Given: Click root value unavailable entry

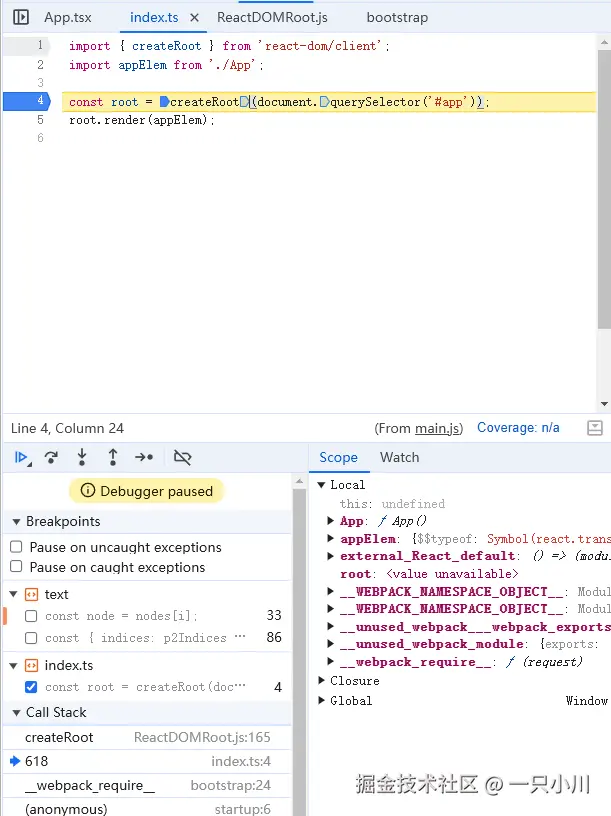Looking at the screenshot, I should click(x=429, y=574).
